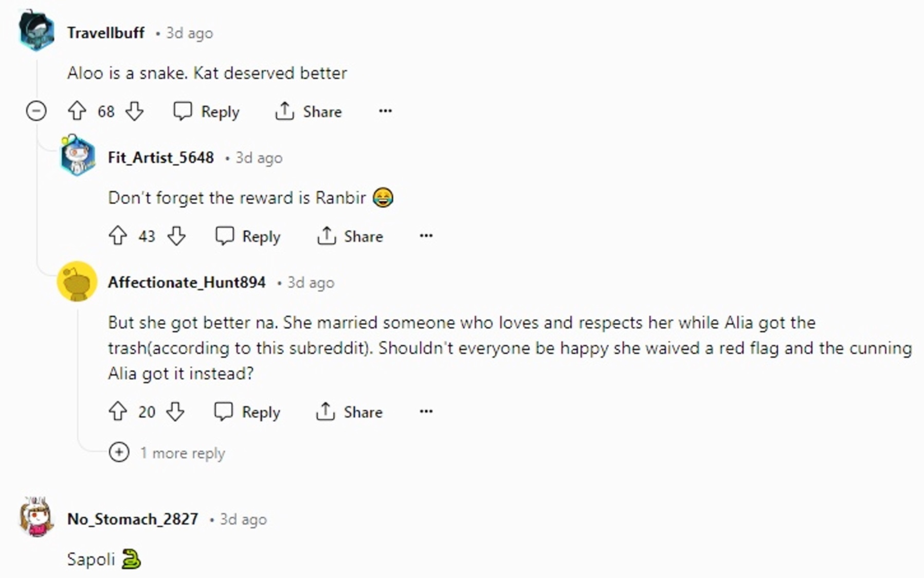The height and width of the screenshot is (578, 924).
Task: Share Fit_Artist_5648's comment
Action: pyautogui.click(x=350, y=236)
